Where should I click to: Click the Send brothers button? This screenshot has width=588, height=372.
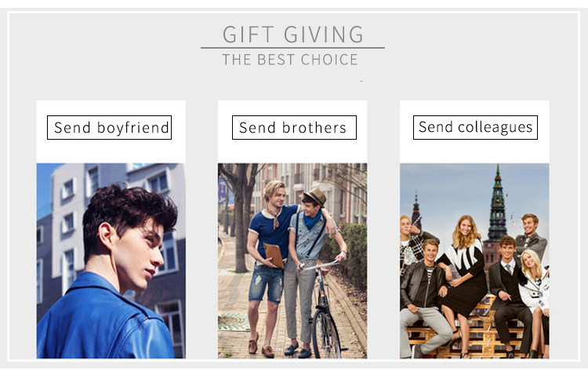pos(294,127)
